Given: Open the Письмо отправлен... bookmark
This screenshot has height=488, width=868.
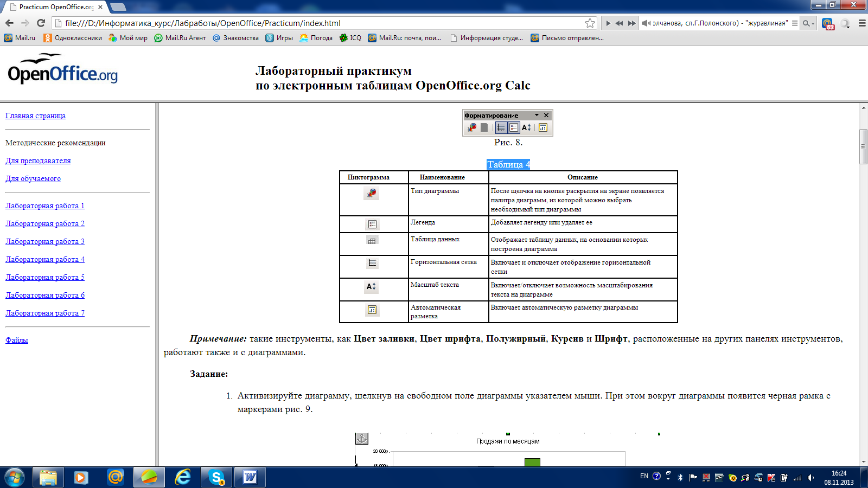Looking at the screenshot, I should click(567, 38).
